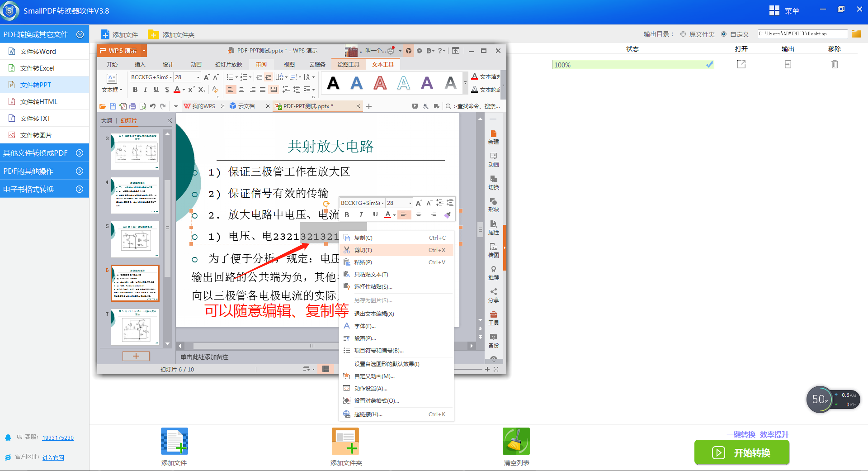868x471 pixels.
Task: Click Italic in the floating mini toolbar
Action: click(x=361, y=215)
